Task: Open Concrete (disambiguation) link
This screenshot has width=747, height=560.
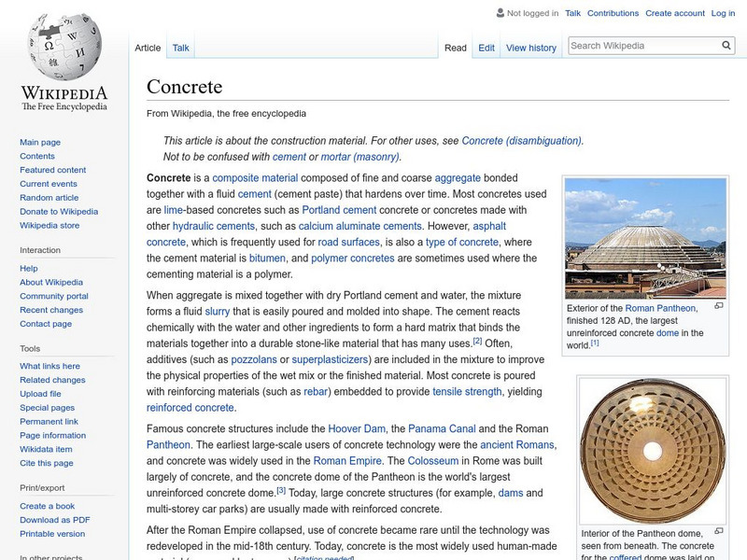Action: click(x=522, y=141)
